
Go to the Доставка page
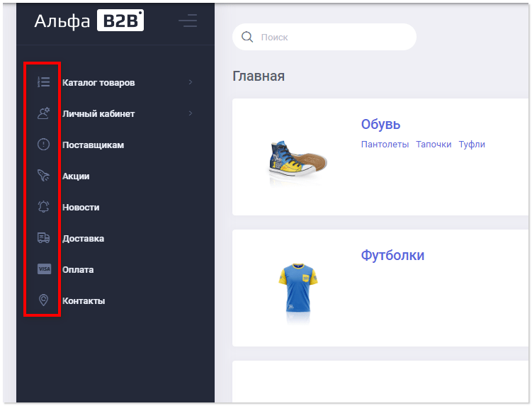[83, 239]
